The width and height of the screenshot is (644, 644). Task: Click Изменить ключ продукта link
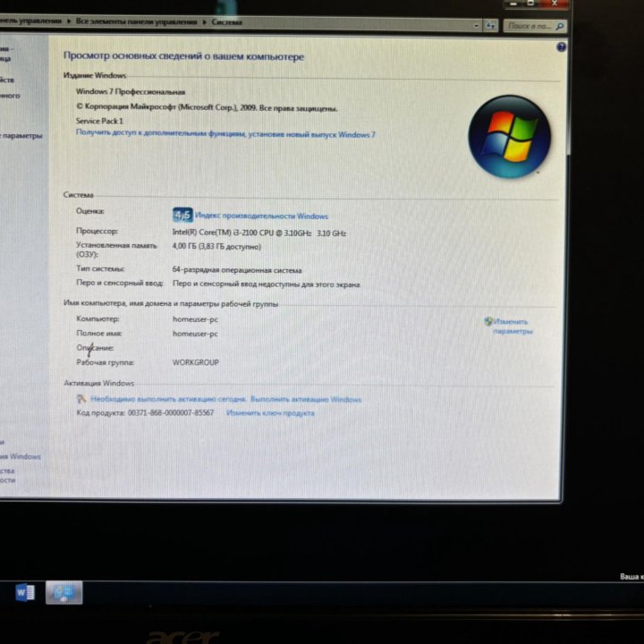tap(270, 413)
